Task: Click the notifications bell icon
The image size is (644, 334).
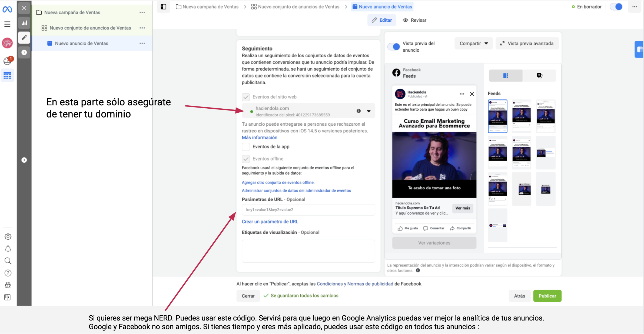Action: 8,249
